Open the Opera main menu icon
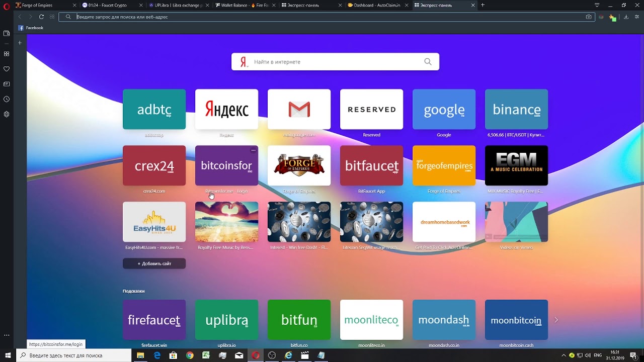 click(7, 6)
